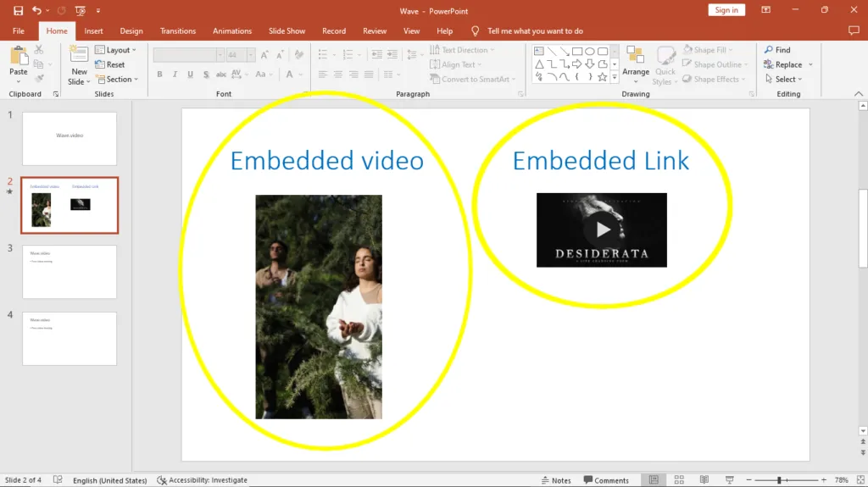Toggle the Notes pane
The height and width of the screenshot is (487, 868).
(x=556, y=480)
